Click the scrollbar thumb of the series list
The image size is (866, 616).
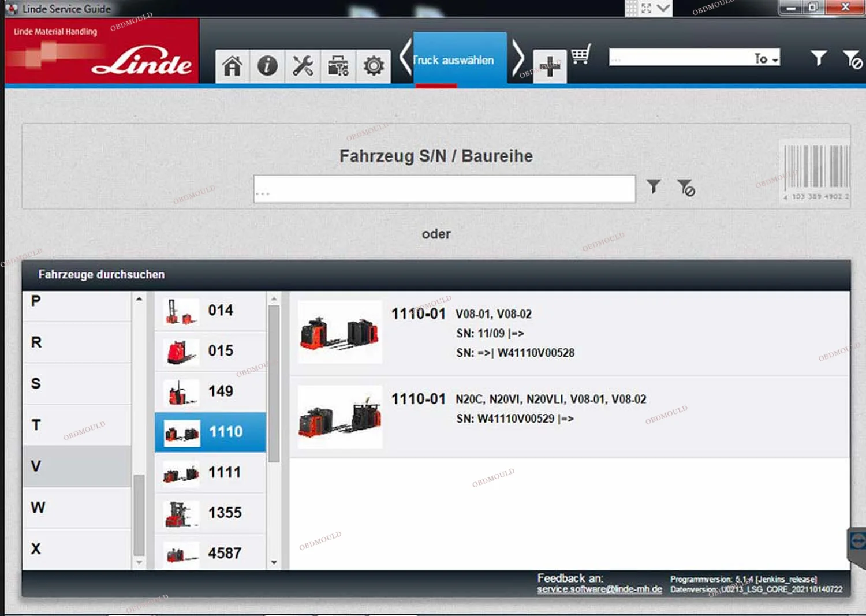(x=274, y=383)
